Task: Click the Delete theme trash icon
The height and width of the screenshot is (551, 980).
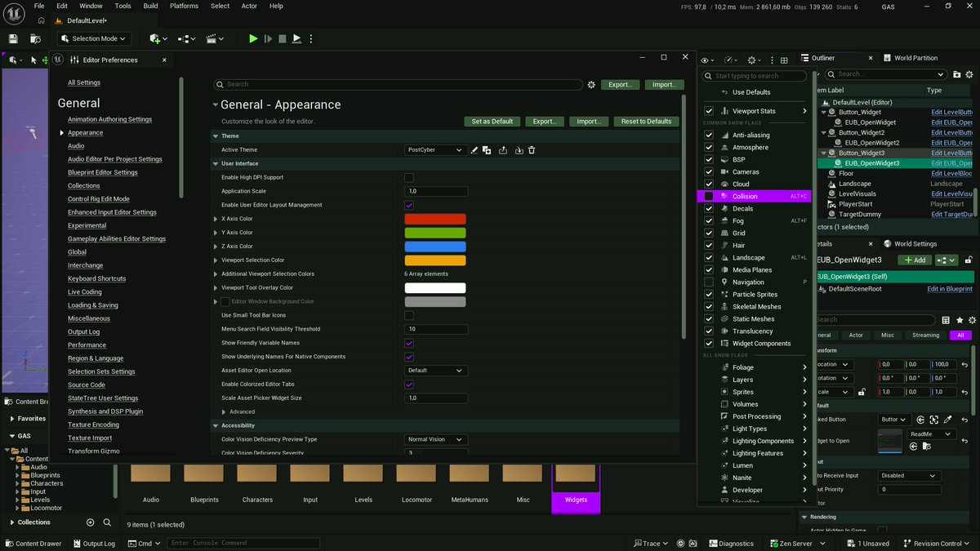Action: (532, 150)
